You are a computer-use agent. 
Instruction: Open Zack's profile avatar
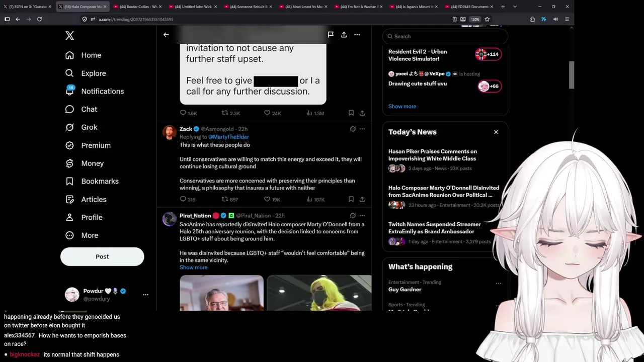169,132
